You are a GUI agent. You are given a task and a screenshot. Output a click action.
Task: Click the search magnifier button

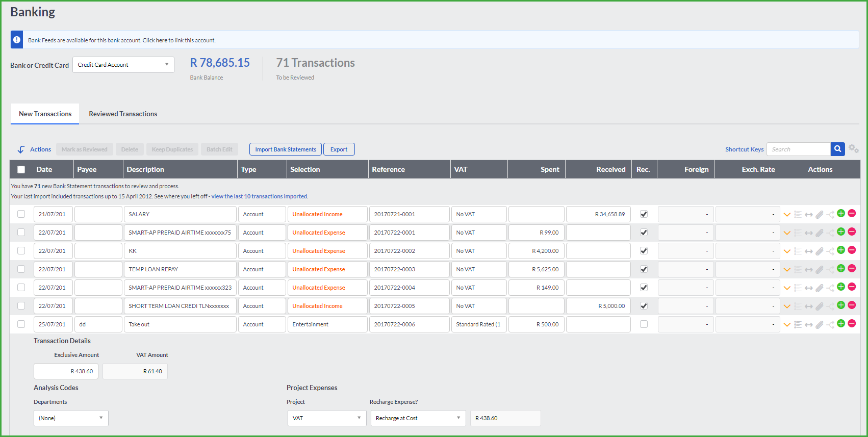(x=837, y=149)
